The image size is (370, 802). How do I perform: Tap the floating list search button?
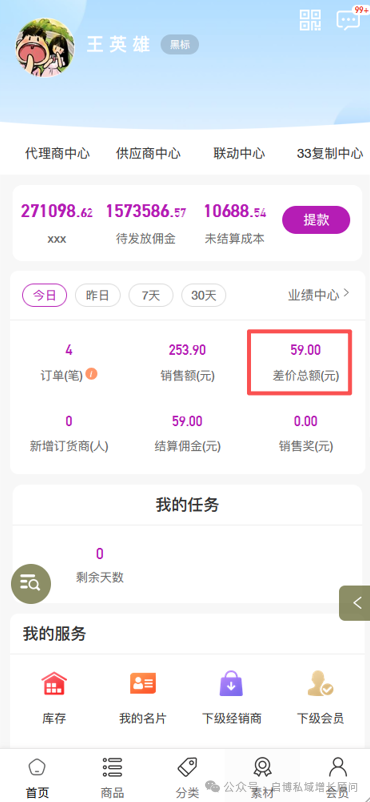pyautogui.click(x=31, y=583)
